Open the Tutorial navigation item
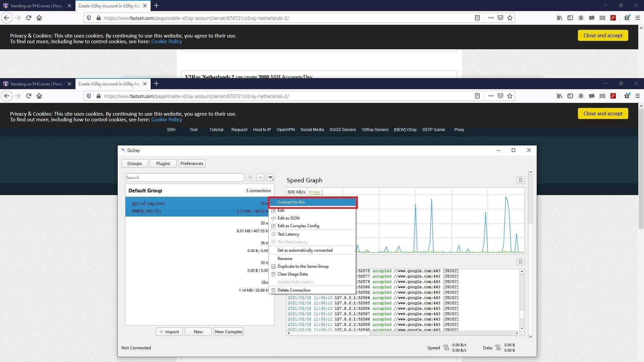Screen dimensions: 644x362 coord(216,130)
